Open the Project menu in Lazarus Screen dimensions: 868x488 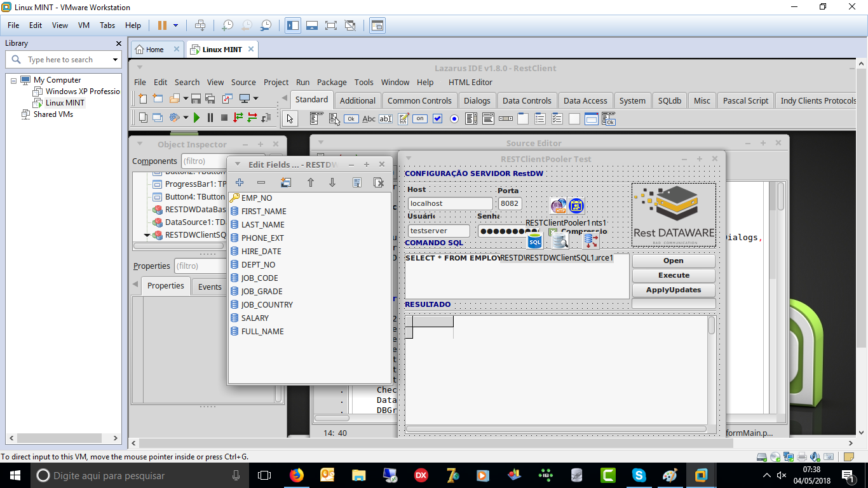click(276, 82)
